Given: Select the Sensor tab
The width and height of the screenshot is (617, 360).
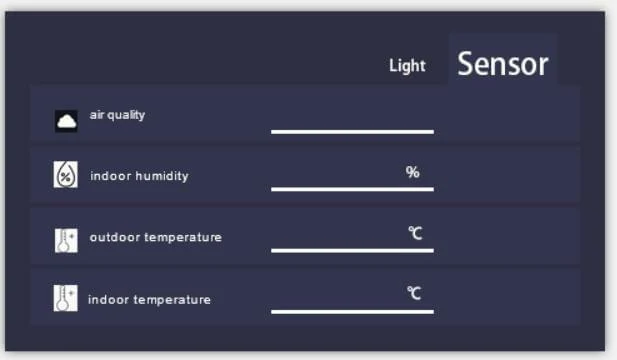Looking at the screenshot, I should click(x=502, y=64).
